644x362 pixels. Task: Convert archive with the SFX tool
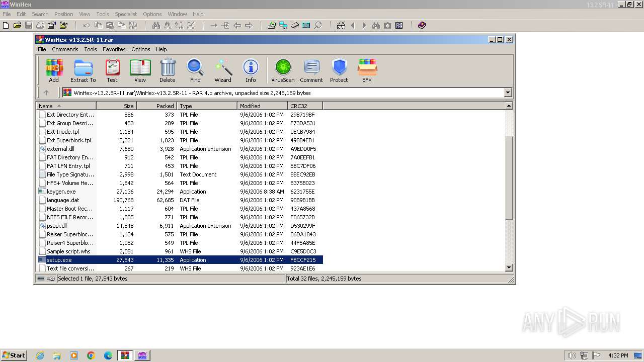pyautogui.click(x=367, y=71)
